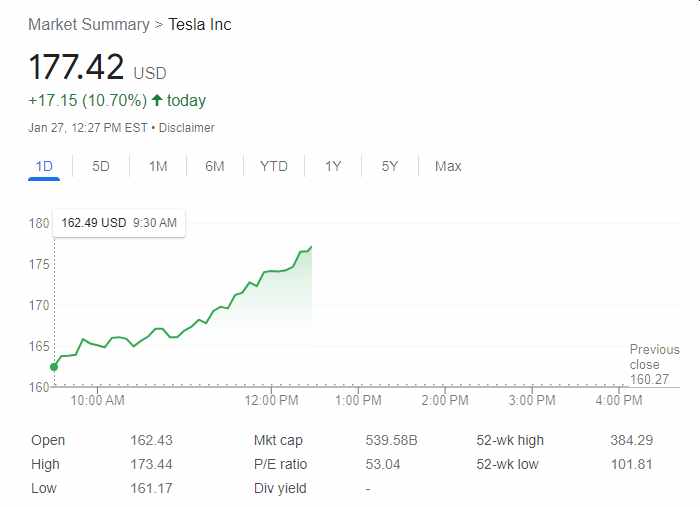700x507 pixels.
Task: Select the Max range tab
Action: tap(448, 166)
